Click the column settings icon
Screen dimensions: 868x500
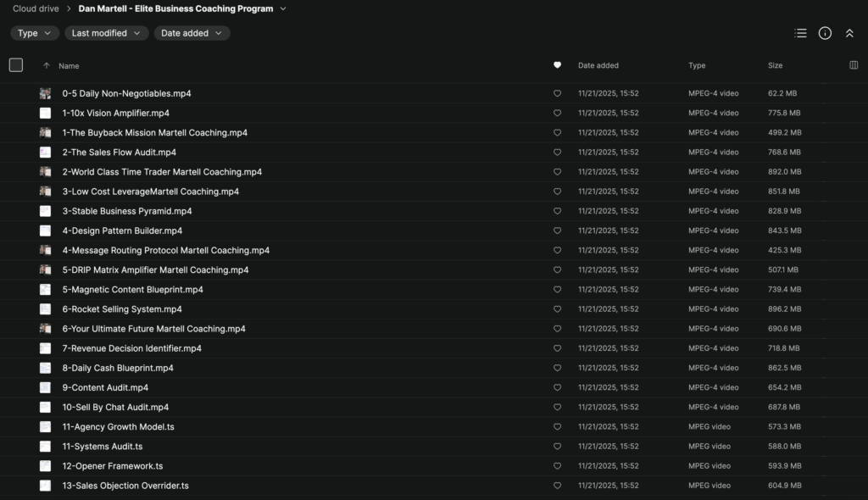pyautogui.click(x=853, y=65)
